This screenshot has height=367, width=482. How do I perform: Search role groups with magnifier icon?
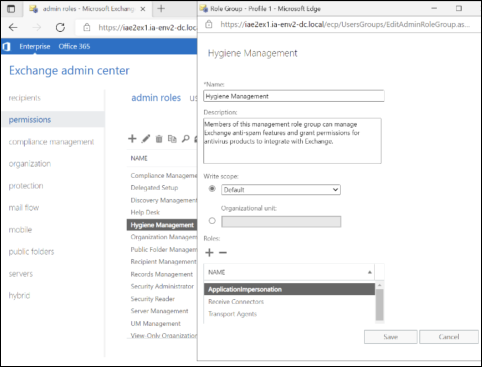pyautogui.click(x=185, y=139)
